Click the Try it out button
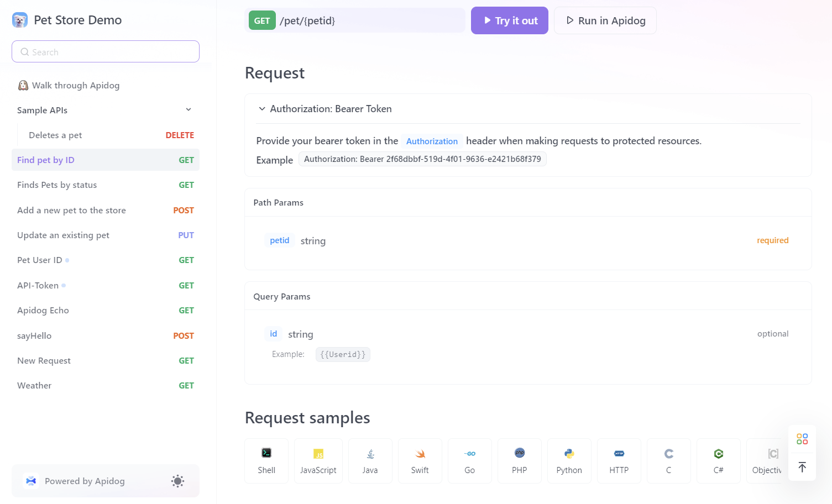Image resolution: width=832 pixels, height=504 pixels. click(x=509, y=20)
